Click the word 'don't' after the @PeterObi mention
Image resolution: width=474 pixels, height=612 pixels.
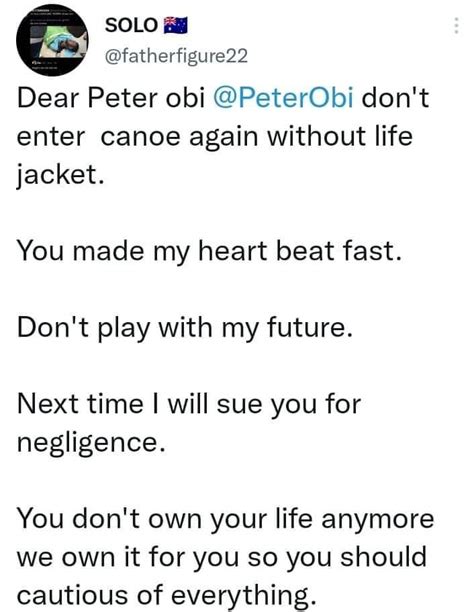click(x=395, y=97)
